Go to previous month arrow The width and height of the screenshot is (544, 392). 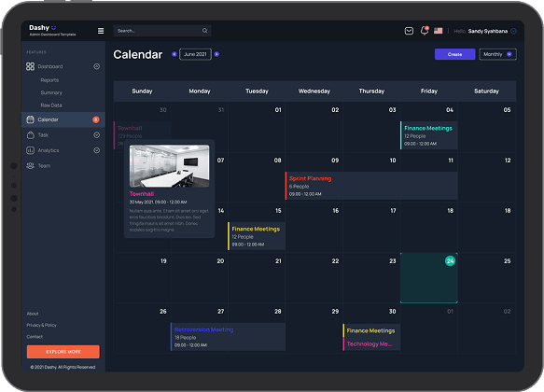tap(174, 54)
